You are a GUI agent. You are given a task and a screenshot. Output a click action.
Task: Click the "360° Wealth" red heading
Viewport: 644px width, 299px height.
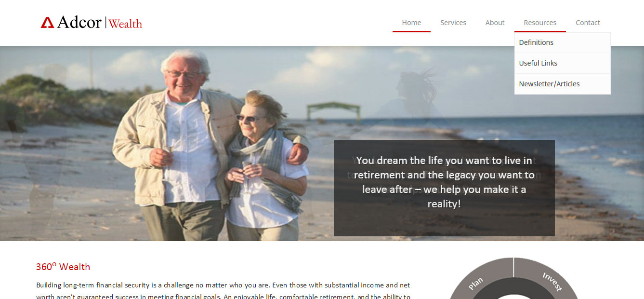[63, 267]
